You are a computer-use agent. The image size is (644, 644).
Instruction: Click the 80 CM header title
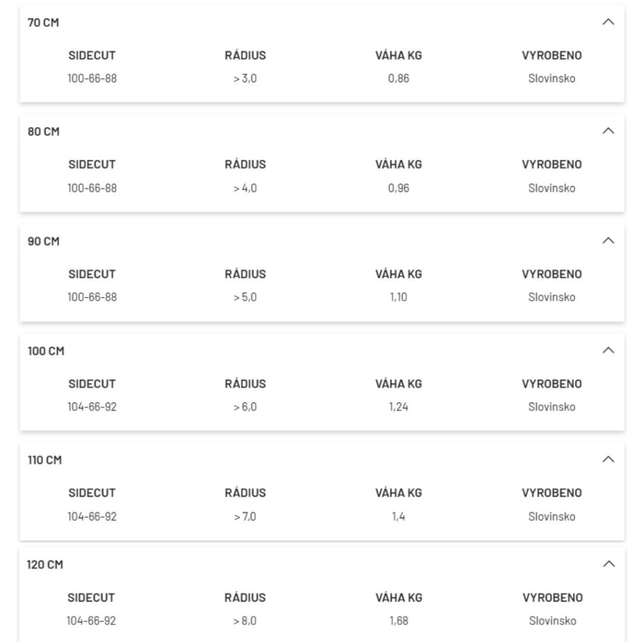point(43,132)
